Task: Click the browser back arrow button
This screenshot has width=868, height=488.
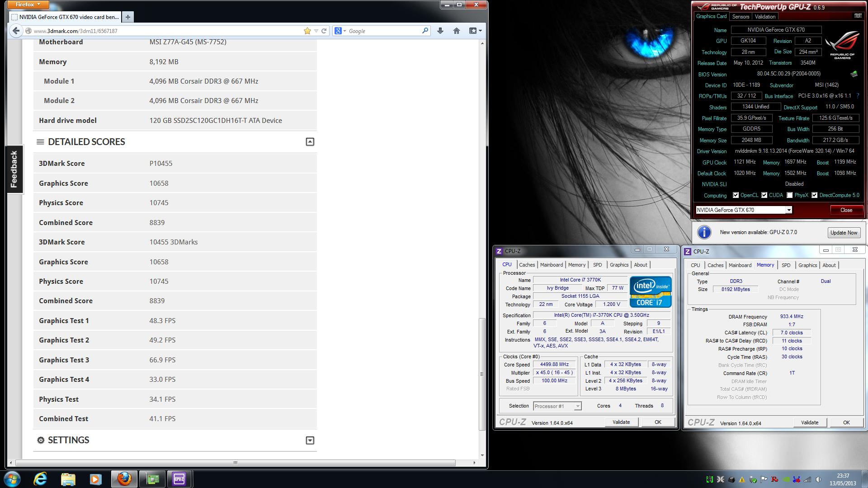Action: click(x=16, y=31)
